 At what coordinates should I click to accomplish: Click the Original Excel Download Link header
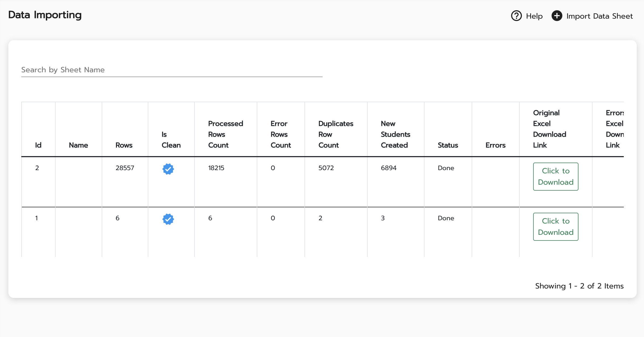pos(549,129)
